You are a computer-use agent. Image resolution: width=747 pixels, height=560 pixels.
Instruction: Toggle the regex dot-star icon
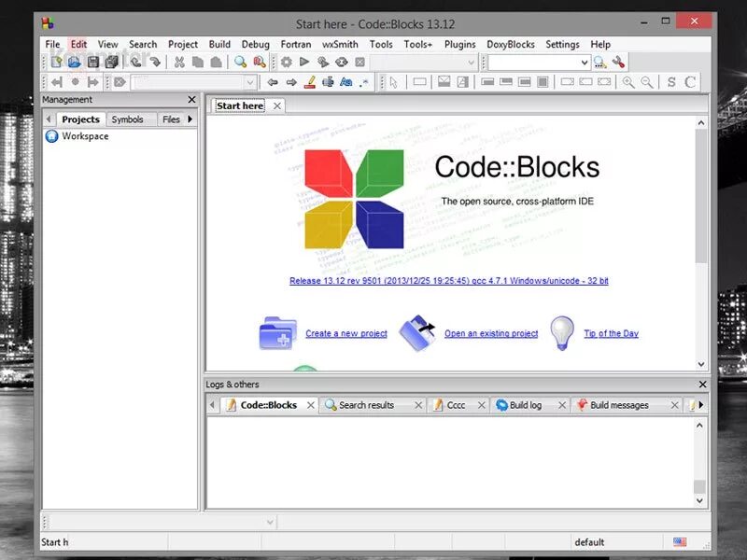pos(364,82)
